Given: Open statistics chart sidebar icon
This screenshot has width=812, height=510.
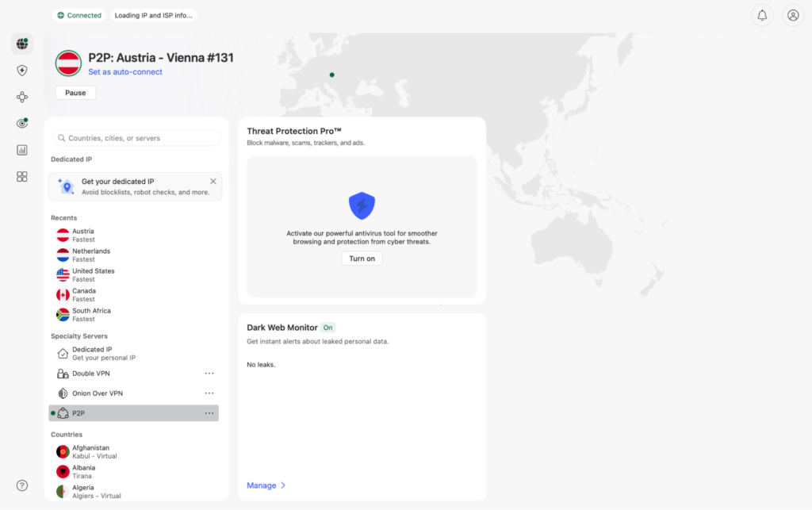Looking at the screenshot, I should coord(21,150).
